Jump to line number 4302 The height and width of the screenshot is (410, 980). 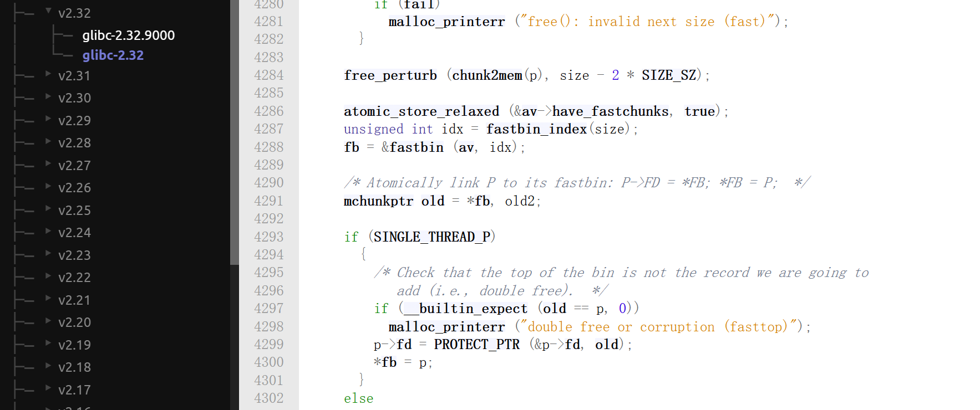coord(268,398)
